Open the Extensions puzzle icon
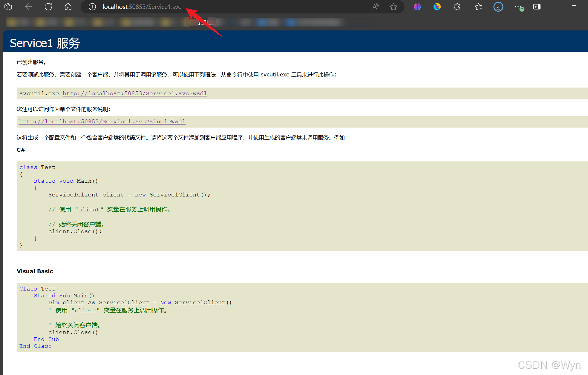The width and height of the screenshot is (588, 375). 457,7
